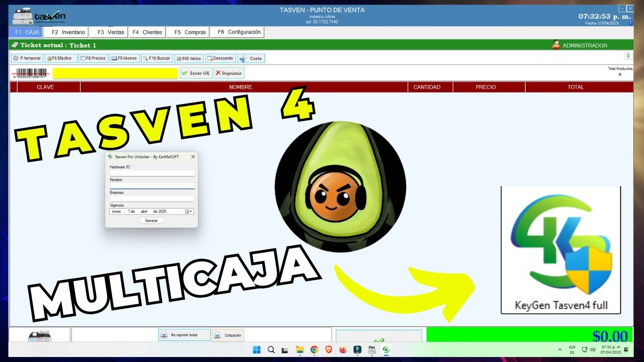644x362 pixels.
Task: Open the F9 Abonos tool
Action: pyautogui.click(x=124, y=58)
